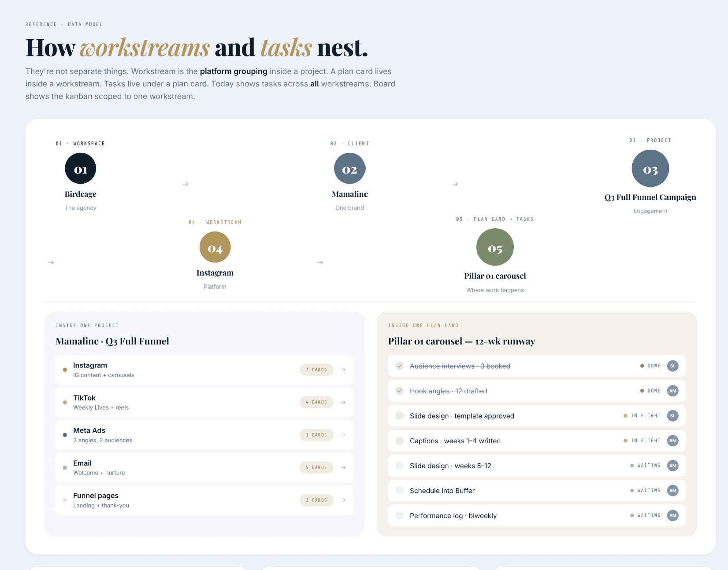Screen dimensions: 728x570
Task: Click the 04 Workstream Instagram circle
Action: pyautogui.click(x=215, y=247)
